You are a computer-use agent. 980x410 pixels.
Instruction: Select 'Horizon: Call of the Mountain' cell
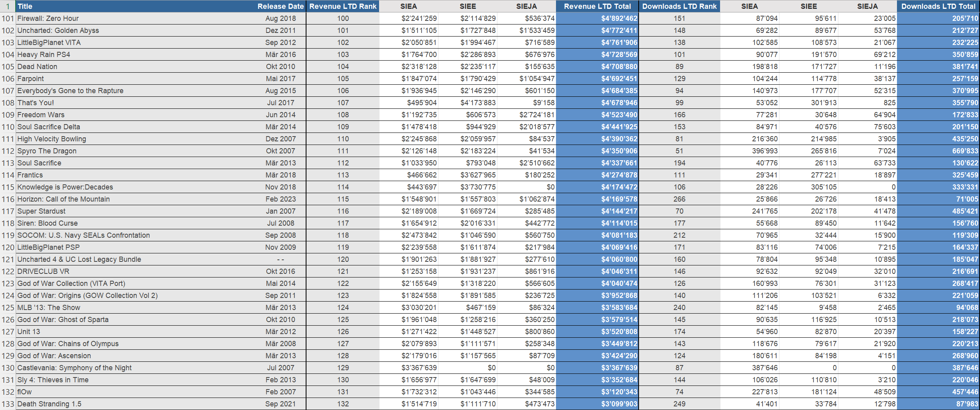coord(136,199)
